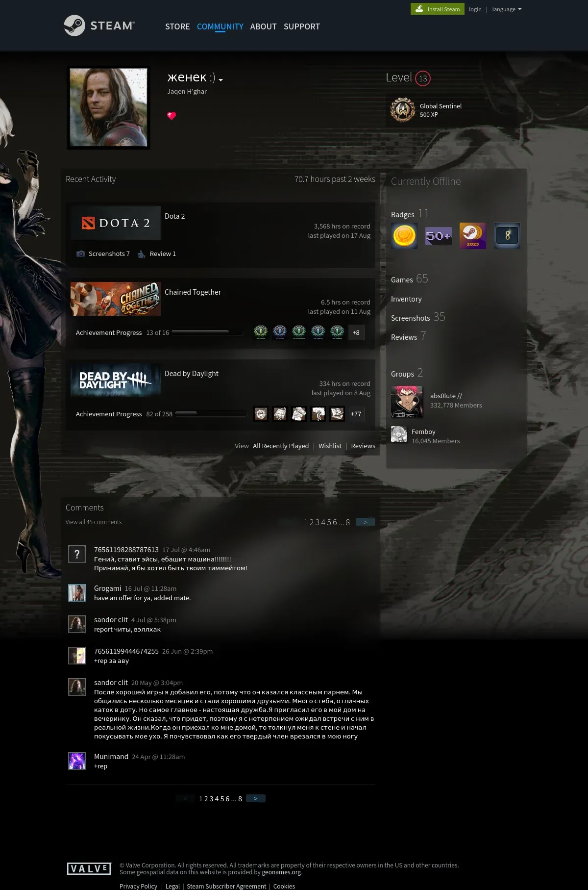View fourth Chained Together achievement icon
588x890 pixels.
tap(318, 332)
